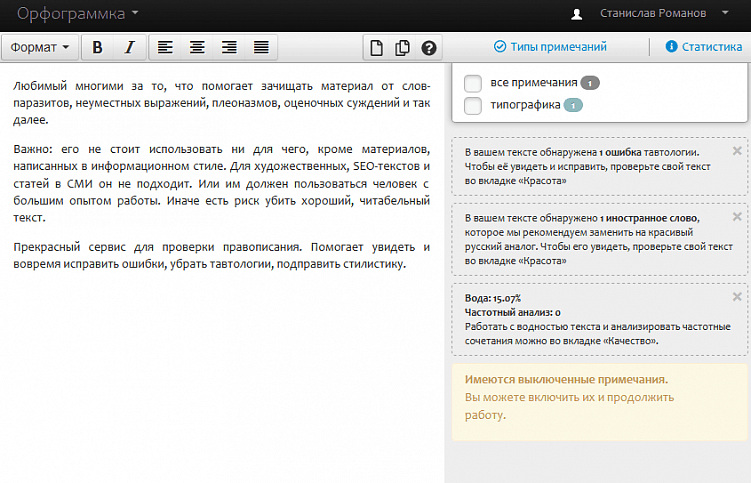Image resolution: width=751 pixels, height=483 pixels.
Task: Align text to the right
Action: pyautogui.click(x=229, y=47)
